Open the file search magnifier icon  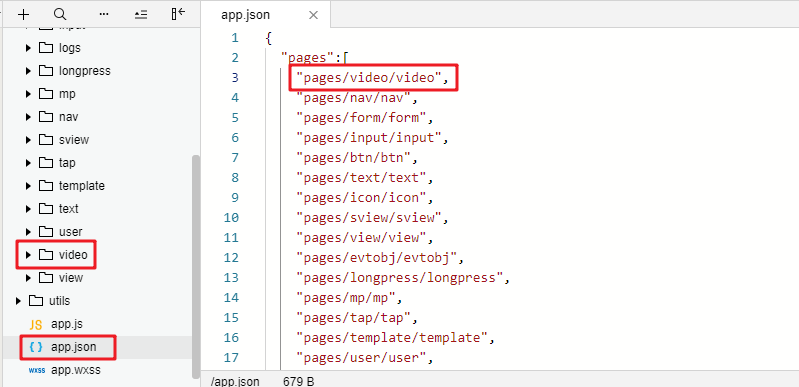click(x=60, y=14)
